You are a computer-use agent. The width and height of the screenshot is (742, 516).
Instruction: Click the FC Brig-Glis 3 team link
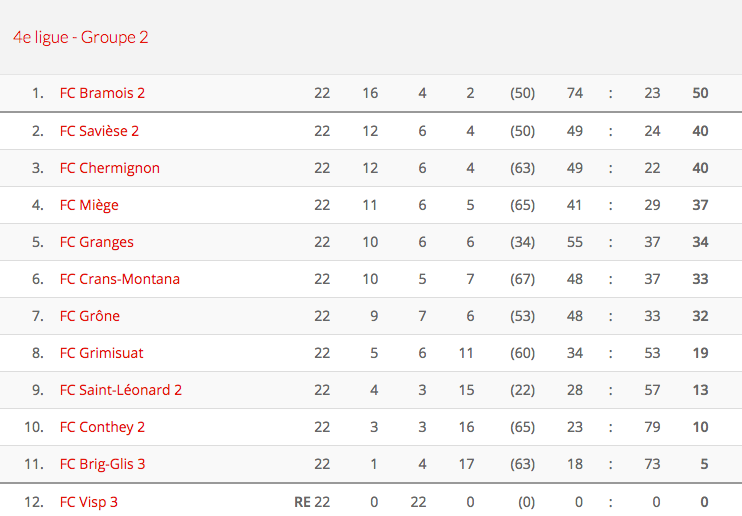102,464
